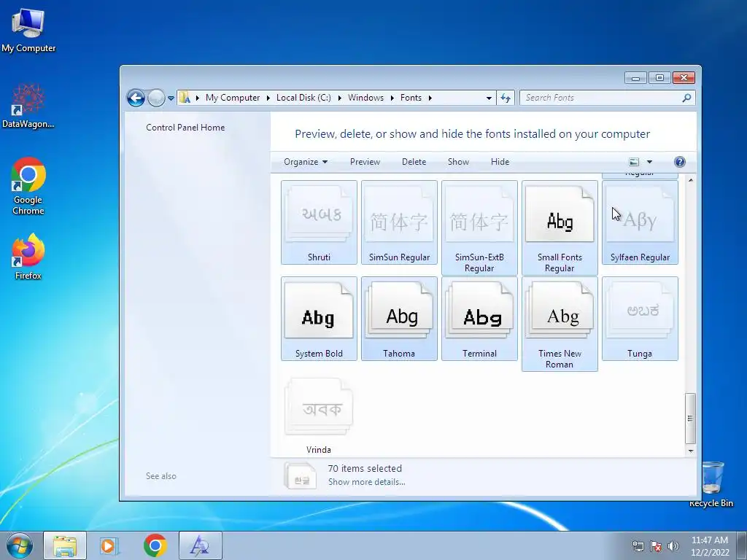Select the Shruti font icon
Image resolution: width=747 pixels, height=560 pixels.
[x=319, y=222]
